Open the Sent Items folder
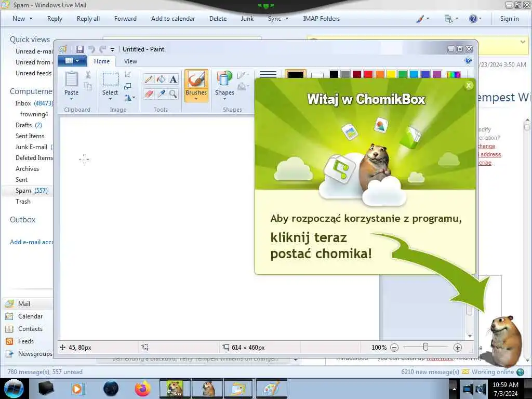The width and height of the screenshot is (532, 399). pos(30,136)
